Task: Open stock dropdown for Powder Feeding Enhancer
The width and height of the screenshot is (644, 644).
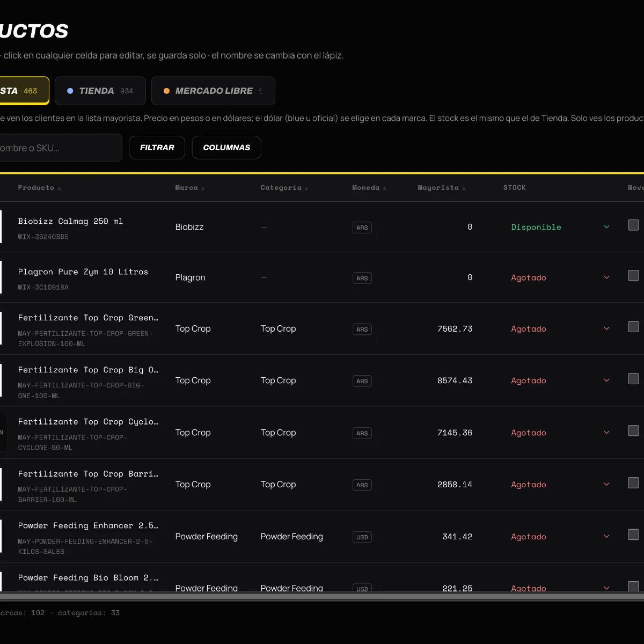Action: point(560,537)
